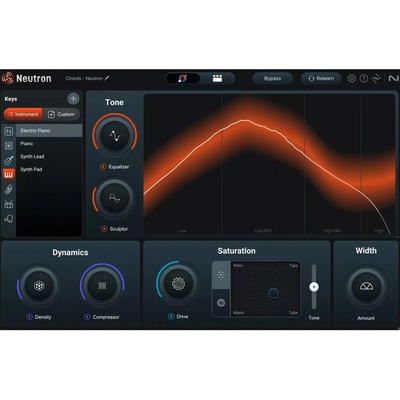Switch to Assistant view icon
Viewport: 400px width, 400px height.
pos(183,78)
